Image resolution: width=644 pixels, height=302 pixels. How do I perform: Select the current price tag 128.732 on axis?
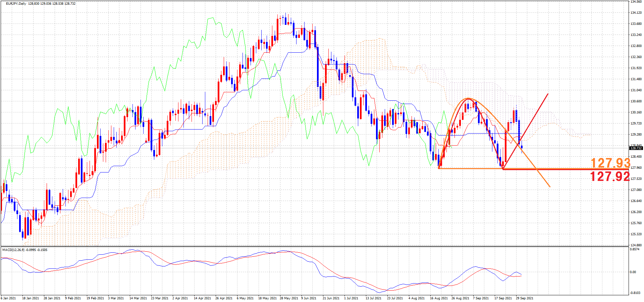click(636, 148)
